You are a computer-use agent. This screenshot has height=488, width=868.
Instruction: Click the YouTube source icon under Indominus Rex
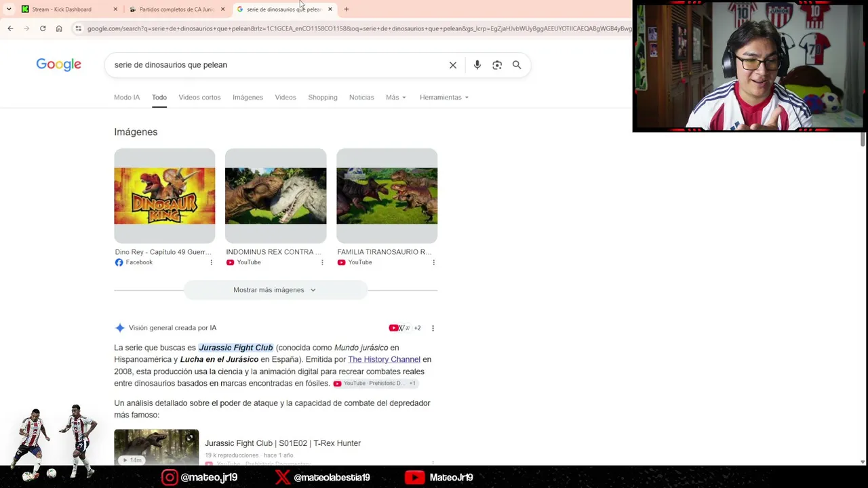coord(230,262)
